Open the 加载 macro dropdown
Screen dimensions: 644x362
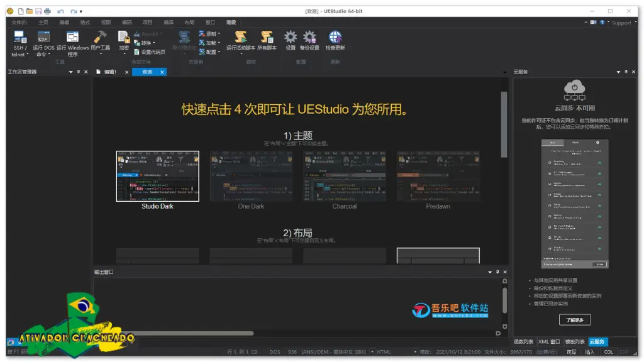[219, 43]
